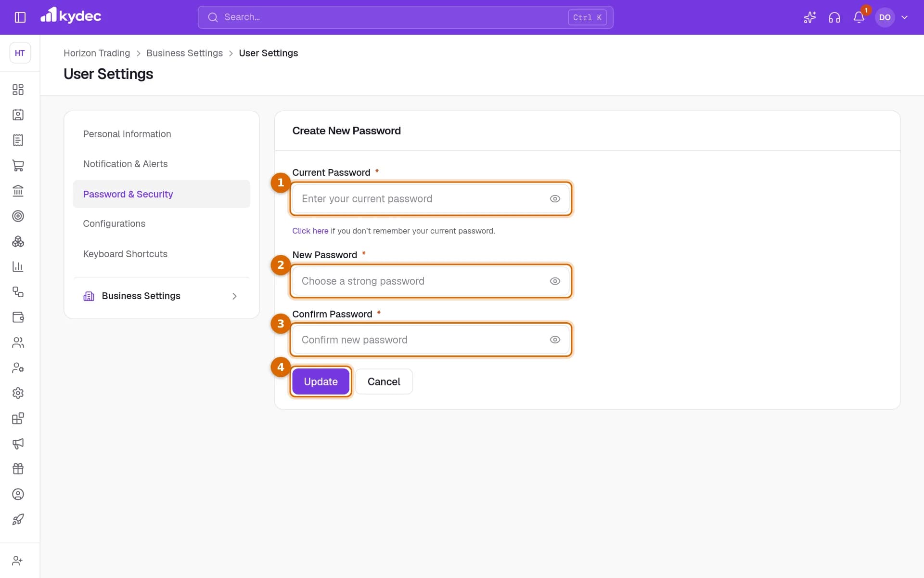Screen dimensions: 924x578
Task: Open the HT business switcher
Action: (20, 53)
